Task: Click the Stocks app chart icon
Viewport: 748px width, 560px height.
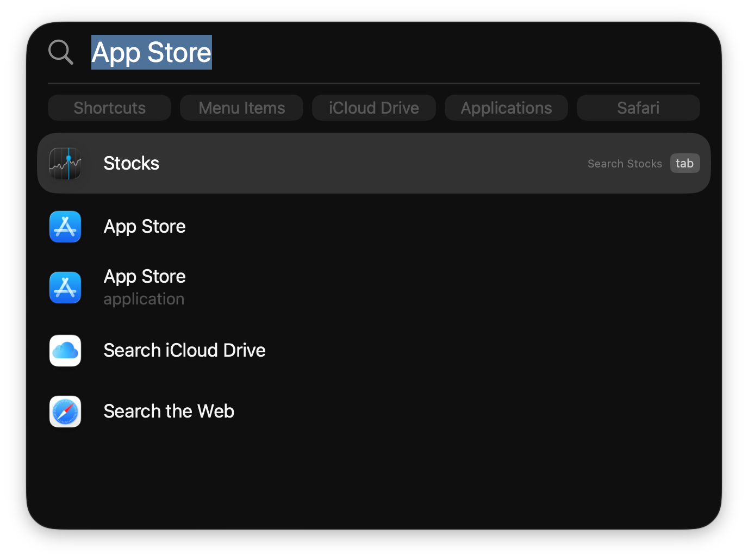Action: coord(65,163)
